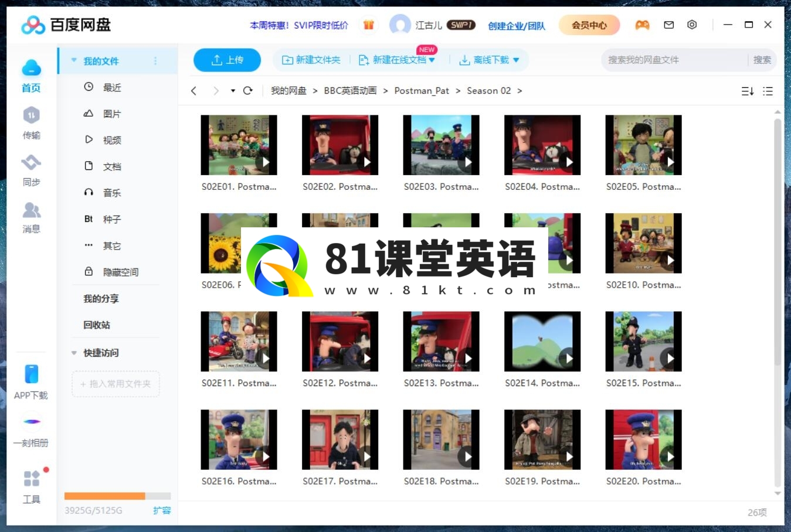Click the storage usage progress bar

[x=117, y=496]
